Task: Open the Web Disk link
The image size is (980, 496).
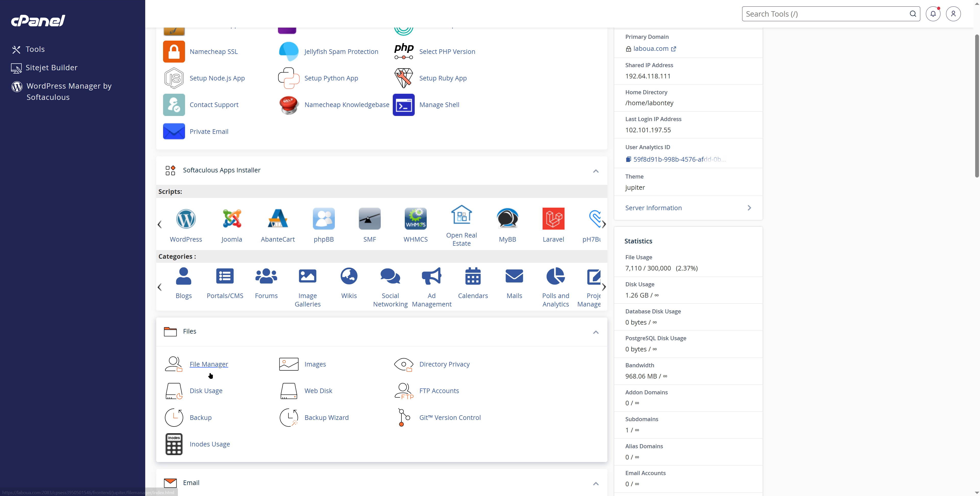Action: (x=318, y=391)
